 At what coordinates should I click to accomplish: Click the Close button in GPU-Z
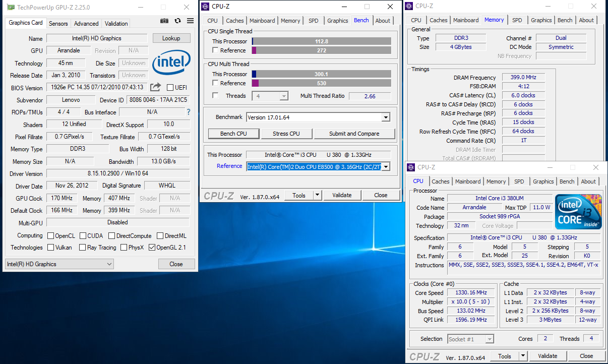pos(176,264)
